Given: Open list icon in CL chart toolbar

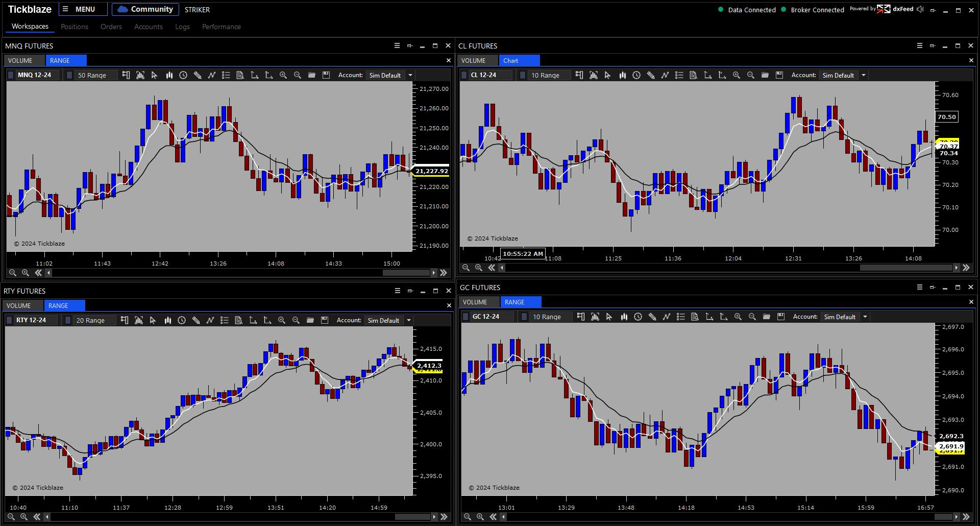Looking at the screenshot, I should pos(679,75).
